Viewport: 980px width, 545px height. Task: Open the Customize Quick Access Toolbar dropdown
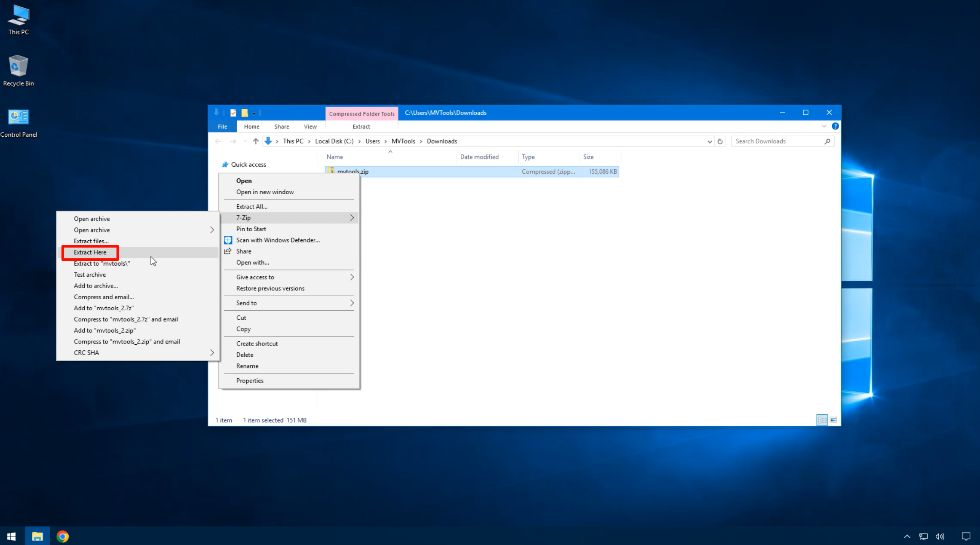(x=254, y=113)
